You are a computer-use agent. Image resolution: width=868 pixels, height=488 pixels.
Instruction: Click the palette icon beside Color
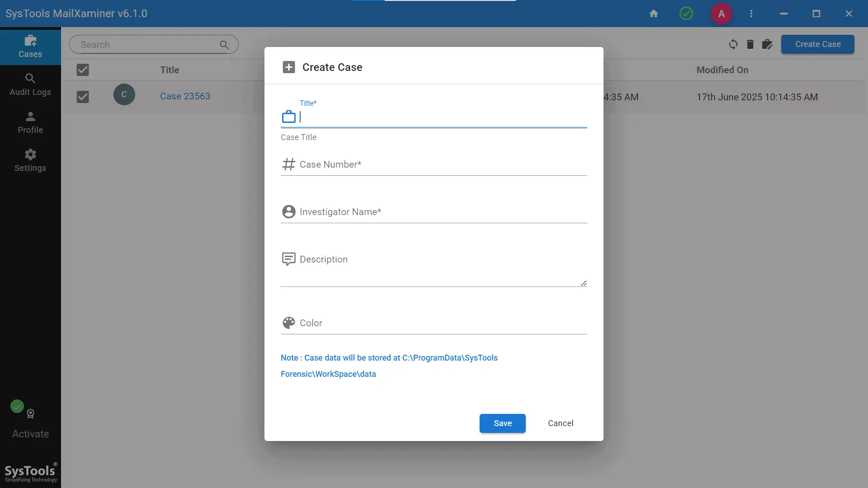289,323
